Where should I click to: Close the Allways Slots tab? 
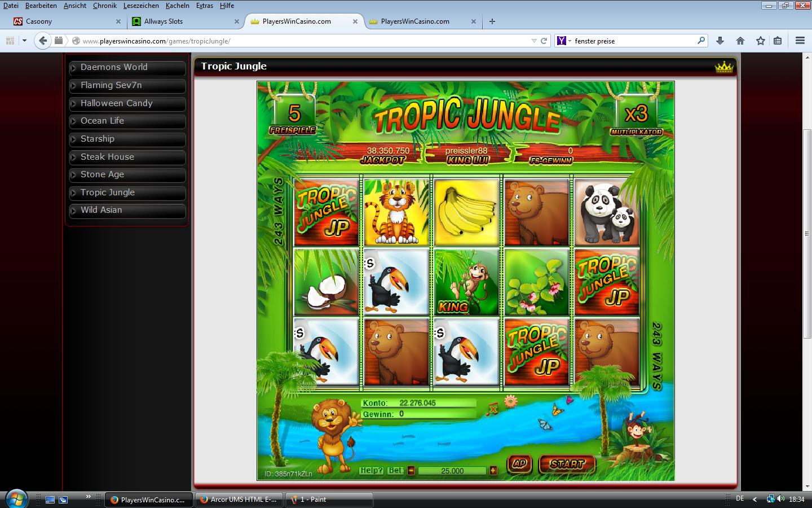237,21
